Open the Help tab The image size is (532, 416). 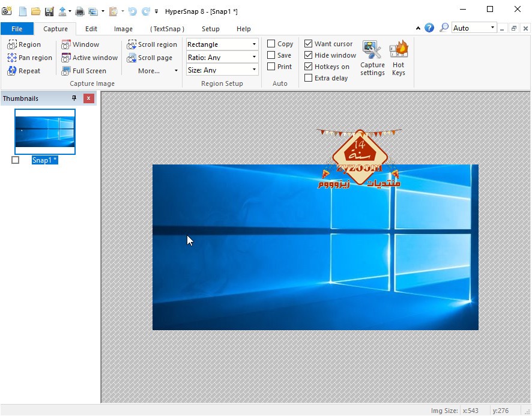[x=244, y=29]
